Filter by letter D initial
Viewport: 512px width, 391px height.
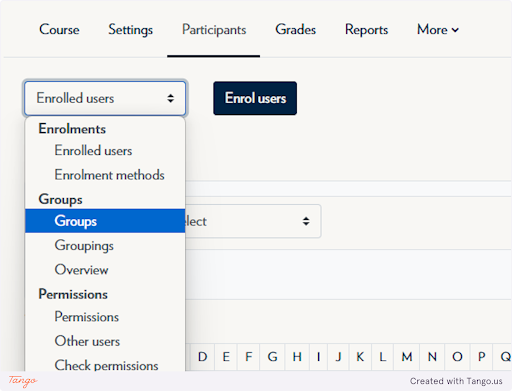[x=203, y=357]
